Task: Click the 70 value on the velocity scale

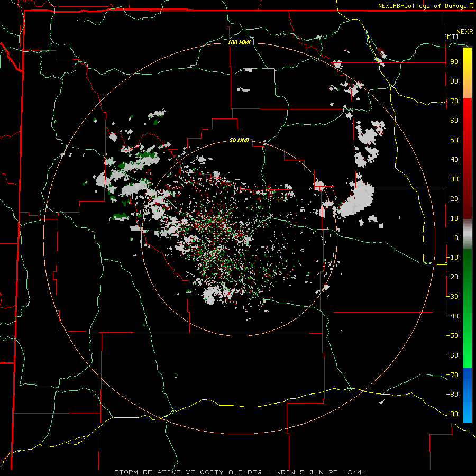Action: (x=454, y=101)
